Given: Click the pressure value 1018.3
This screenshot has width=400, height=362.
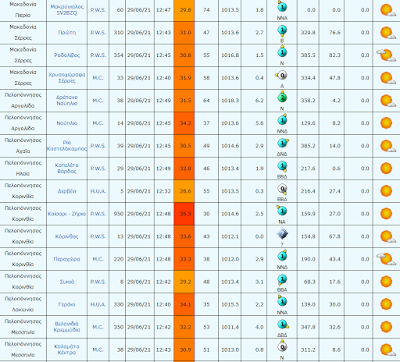Looking at the screenshot, I should coord(230,100).
